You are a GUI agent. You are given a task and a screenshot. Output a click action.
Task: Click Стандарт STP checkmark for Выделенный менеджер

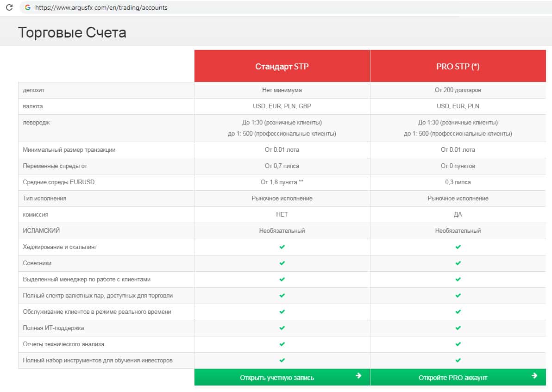tap(282, 280)
